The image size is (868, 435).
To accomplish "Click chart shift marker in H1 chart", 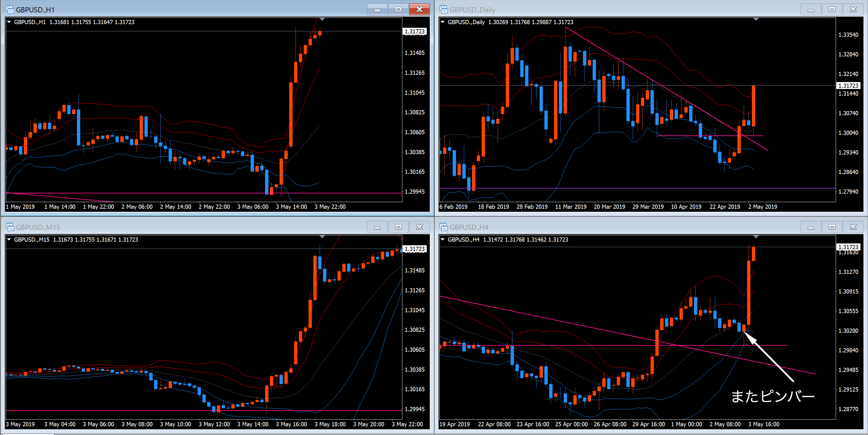I will (x=322, y=20).
